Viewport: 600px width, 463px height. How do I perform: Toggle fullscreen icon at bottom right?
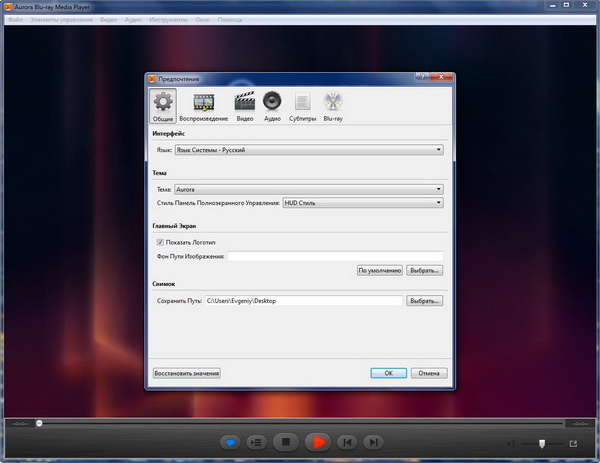tap(573, 443)
